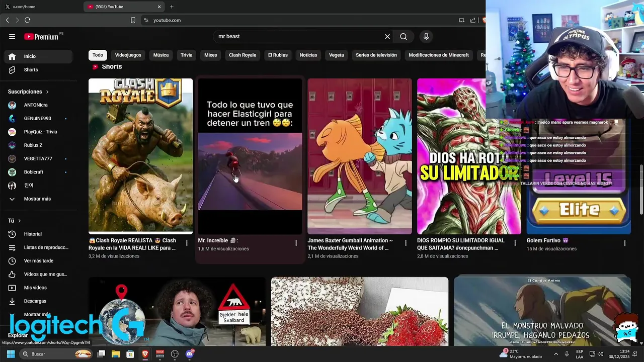Select the 'Música' filter chip

tap(161, 55)
